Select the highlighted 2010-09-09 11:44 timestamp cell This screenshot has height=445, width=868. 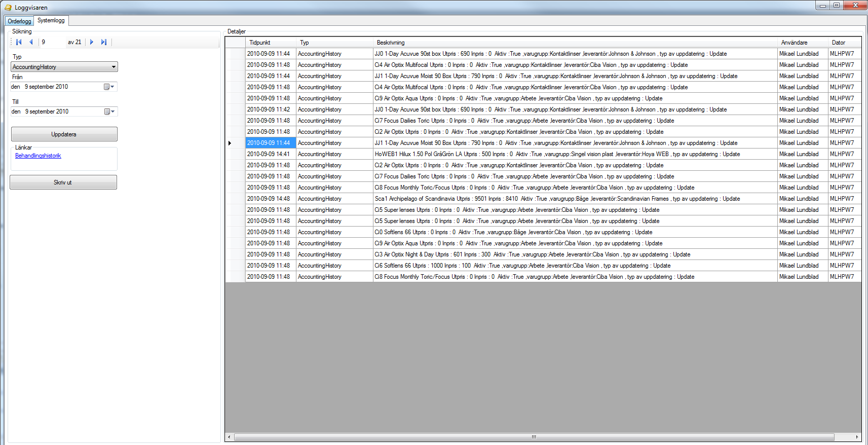tap(271, 143)
